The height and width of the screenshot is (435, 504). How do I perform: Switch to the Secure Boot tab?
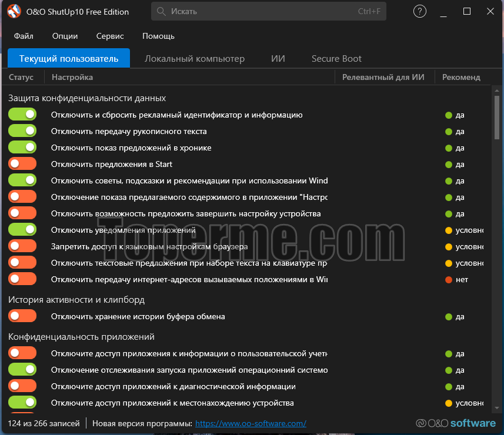[336, 58]
